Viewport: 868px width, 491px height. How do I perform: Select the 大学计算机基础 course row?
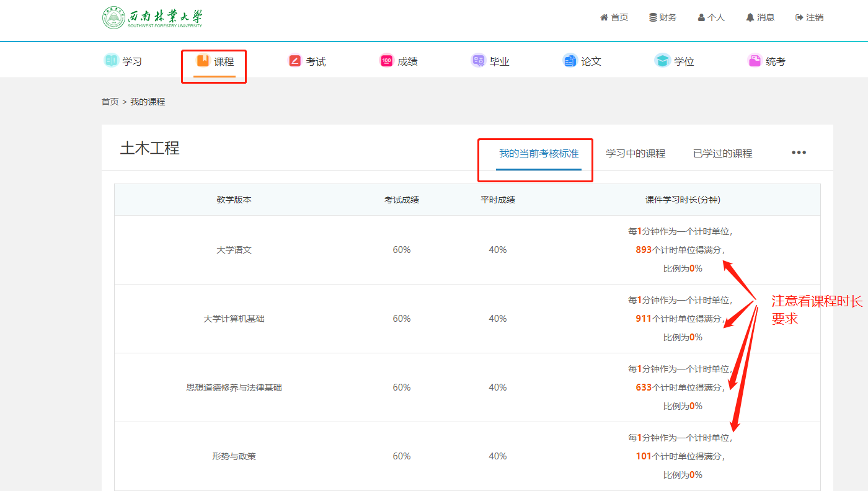click(x=234, y=319)
